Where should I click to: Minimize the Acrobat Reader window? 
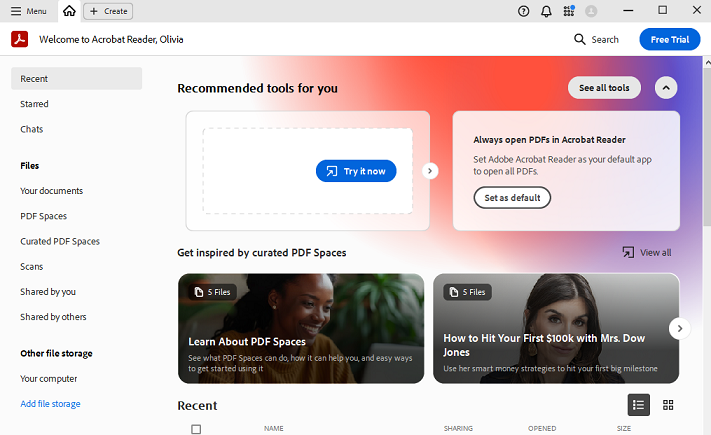pyautogui.click(x=628, y=10)
